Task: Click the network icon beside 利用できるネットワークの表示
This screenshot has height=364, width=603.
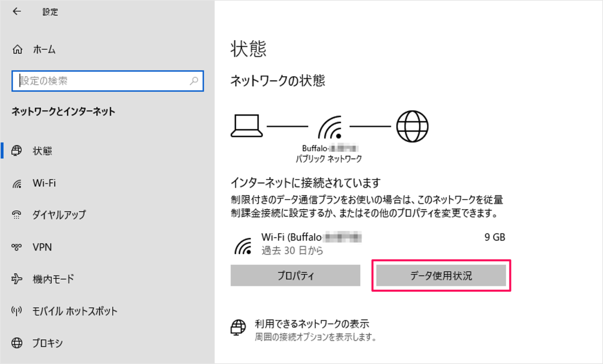Action: click(x=239, y=327)
